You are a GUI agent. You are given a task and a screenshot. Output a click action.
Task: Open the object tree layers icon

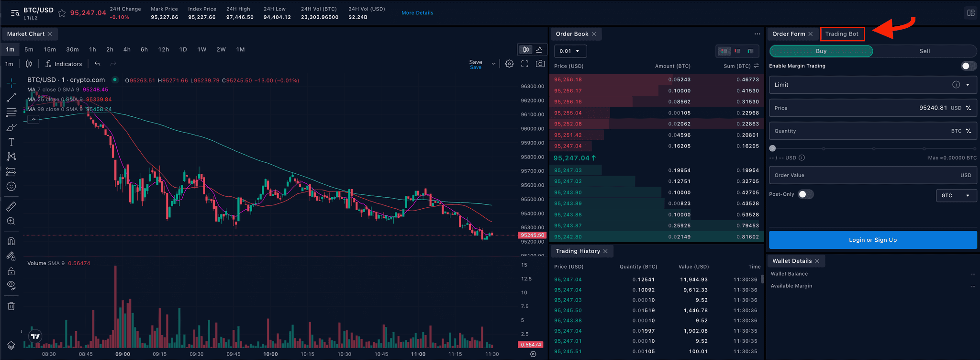coord(11,346)
